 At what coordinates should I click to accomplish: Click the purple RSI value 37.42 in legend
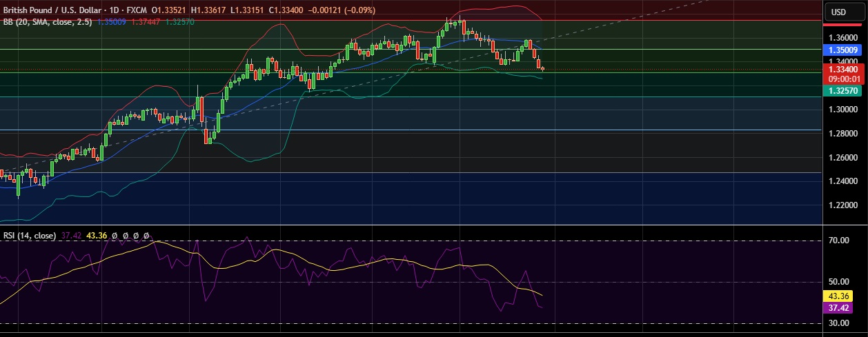click(71, 236)
